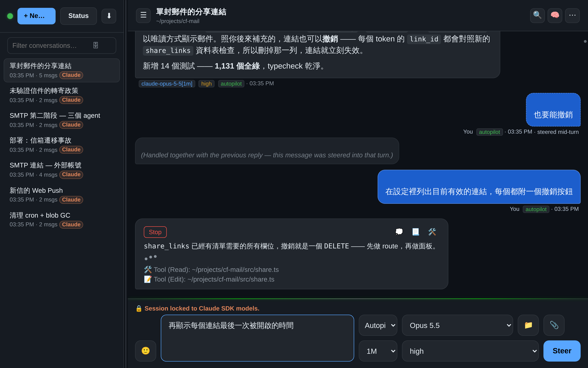Select conversation 部署：信箱遷移事故
The height and width of the screenshot is (368, 588).
coord(62,145)
